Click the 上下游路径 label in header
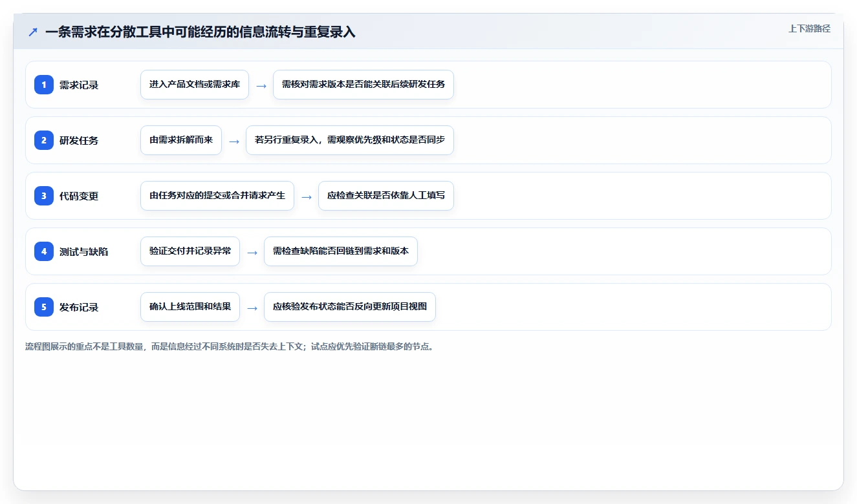The width and height of the screenshot is (857, 504). click(809, 28)
